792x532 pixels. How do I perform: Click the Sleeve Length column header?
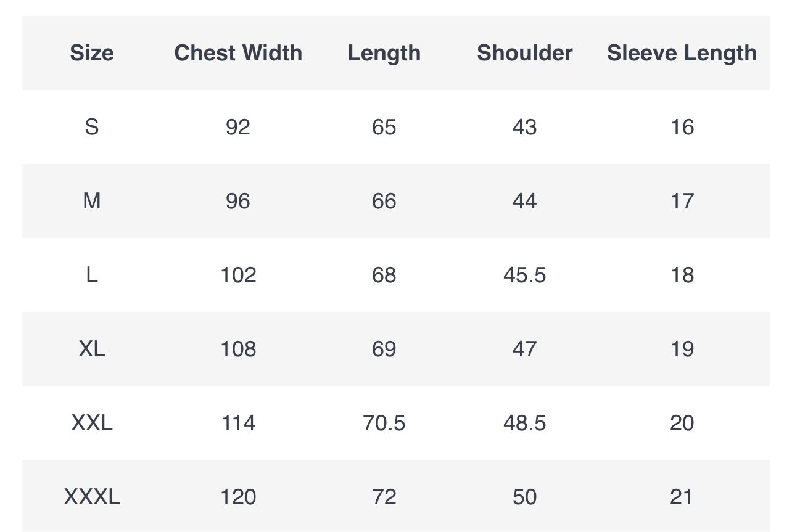[x=682, y=53]
